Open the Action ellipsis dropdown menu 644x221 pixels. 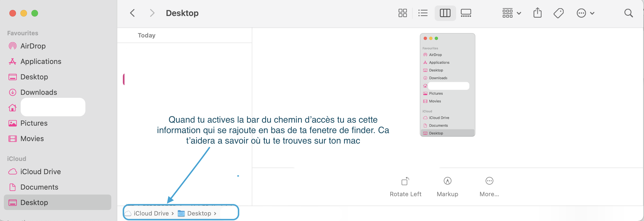(586, 13)
